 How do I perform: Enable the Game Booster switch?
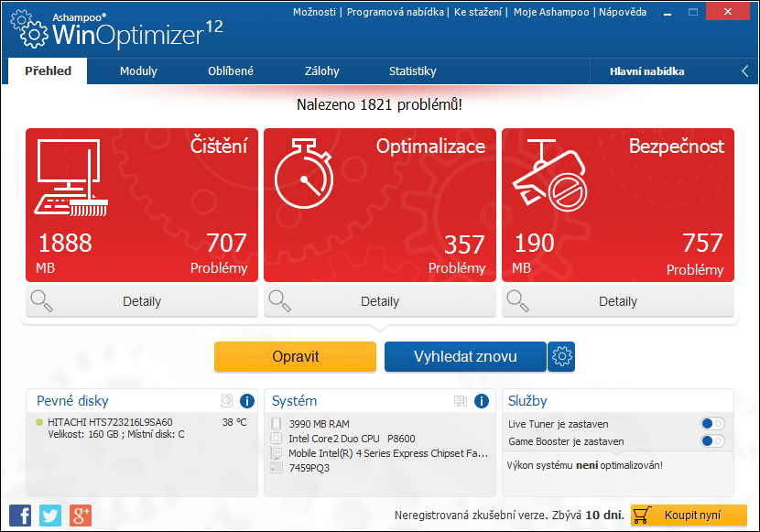(712, 441)
